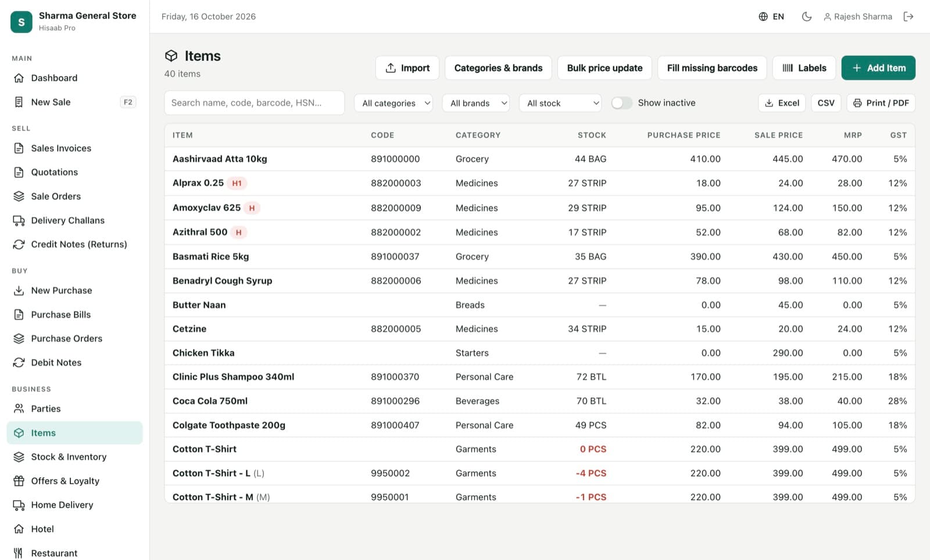Click the Sale Orders layers icon
Image resolution: width=930 pixels, height=560 pixels.
click(19, 196)
